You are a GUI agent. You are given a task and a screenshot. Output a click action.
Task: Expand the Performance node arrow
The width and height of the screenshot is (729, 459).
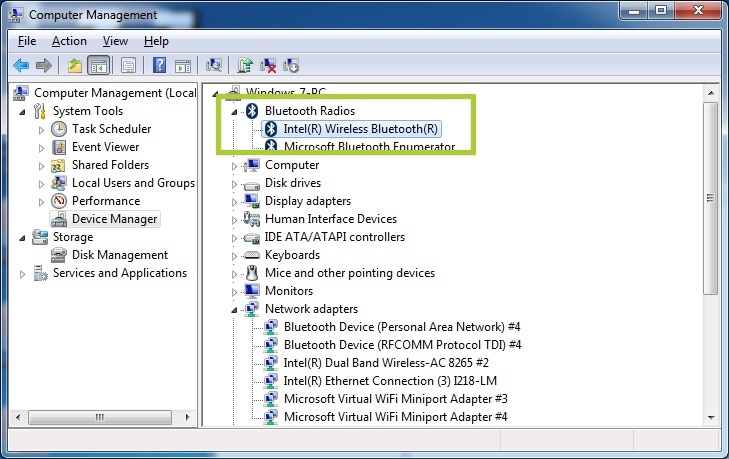point(41,202)
